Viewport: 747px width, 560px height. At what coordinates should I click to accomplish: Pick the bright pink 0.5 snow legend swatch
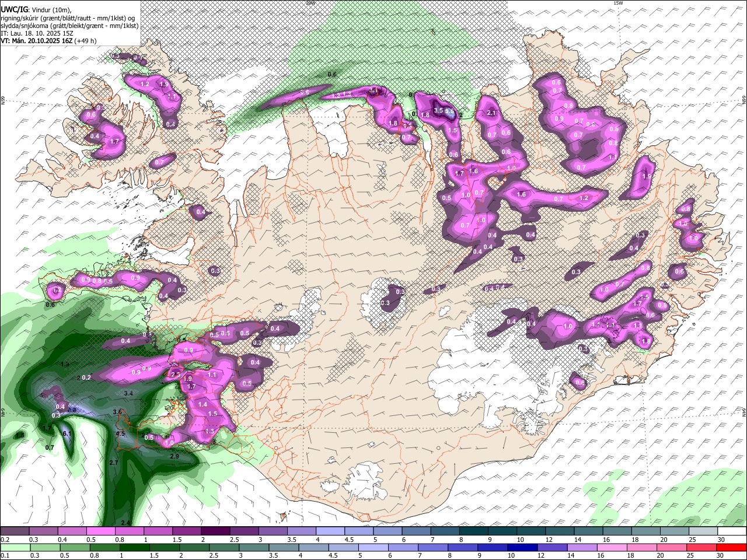[x=100, y=531]
